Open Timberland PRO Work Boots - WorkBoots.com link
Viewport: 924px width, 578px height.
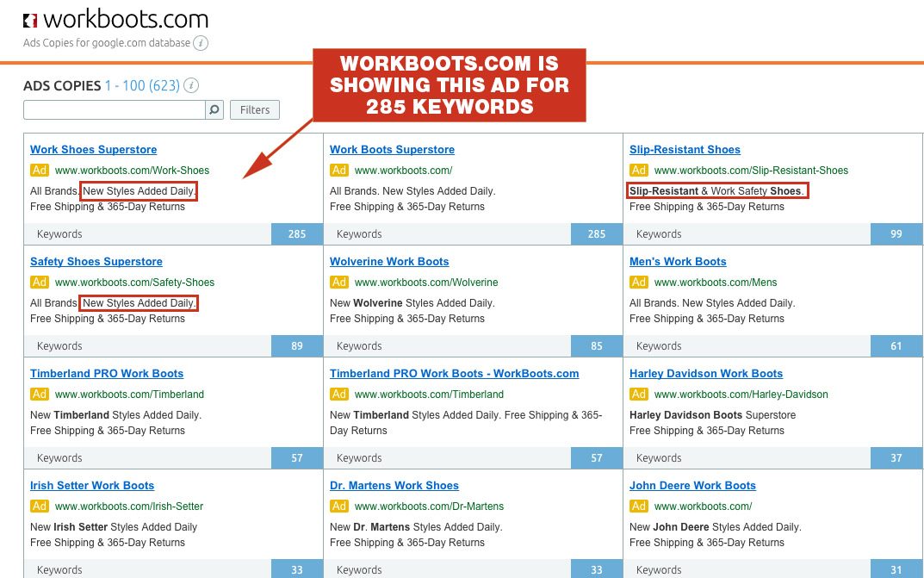pyautogui.click(x=455, y=374)
